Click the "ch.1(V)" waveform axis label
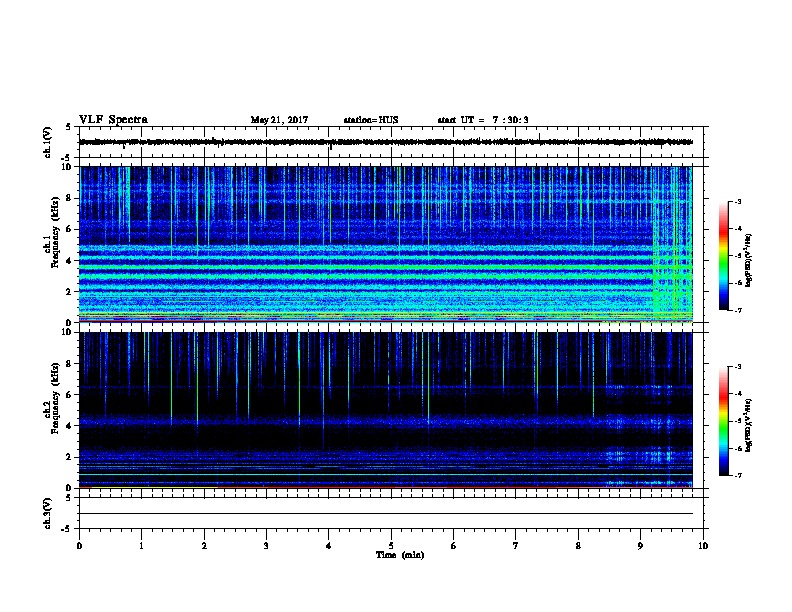The height and width of the screenshot is (612, 792). (x=47, y=142)
